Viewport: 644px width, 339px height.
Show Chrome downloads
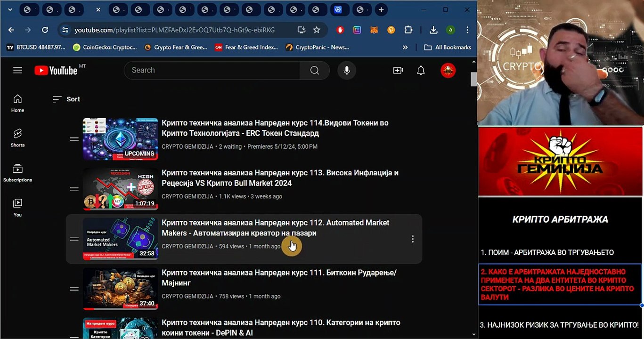pos(433,30)
